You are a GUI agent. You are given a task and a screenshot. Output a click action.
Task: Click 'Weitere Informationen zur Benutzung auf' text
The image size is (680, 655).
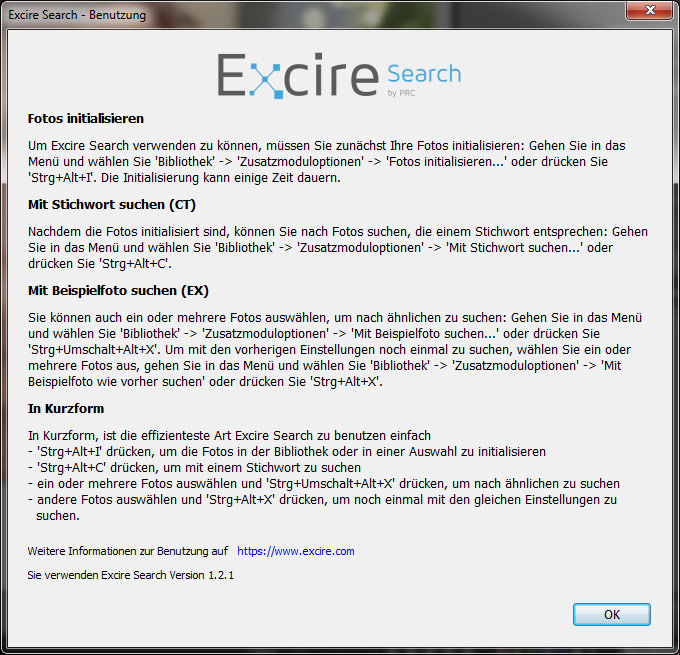[128, 551]
